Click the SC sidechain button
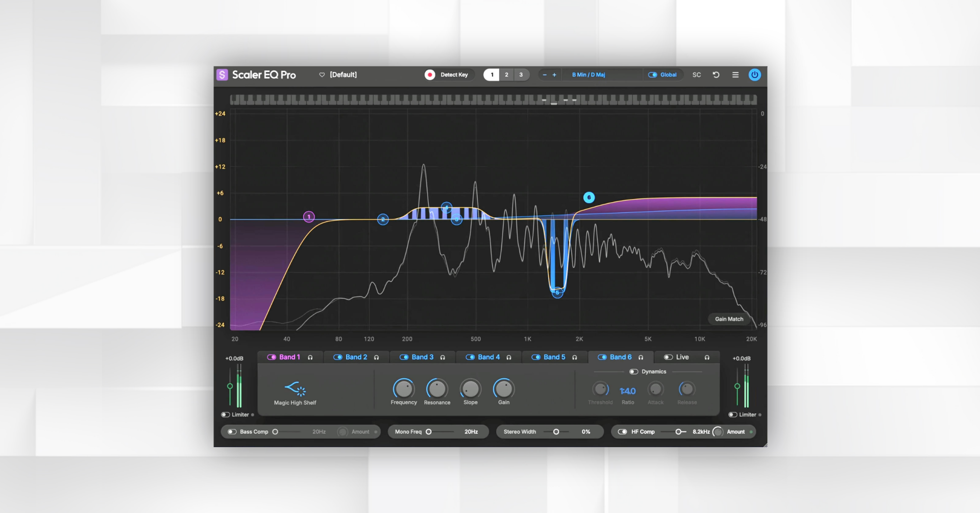The height and width of the screenshot is (513, 980). coord(697,75)
